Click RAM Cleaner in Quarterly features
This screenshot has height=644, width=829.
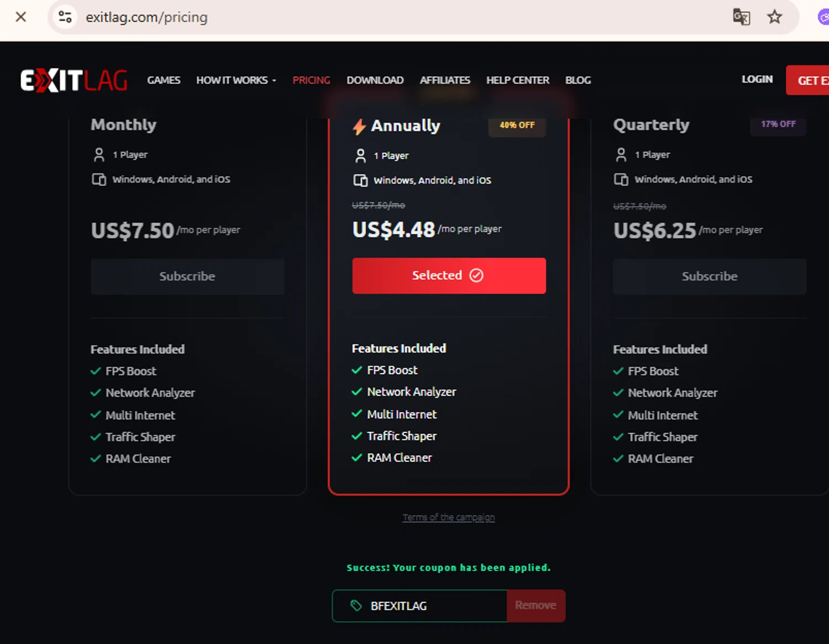(x=660, y=458)
